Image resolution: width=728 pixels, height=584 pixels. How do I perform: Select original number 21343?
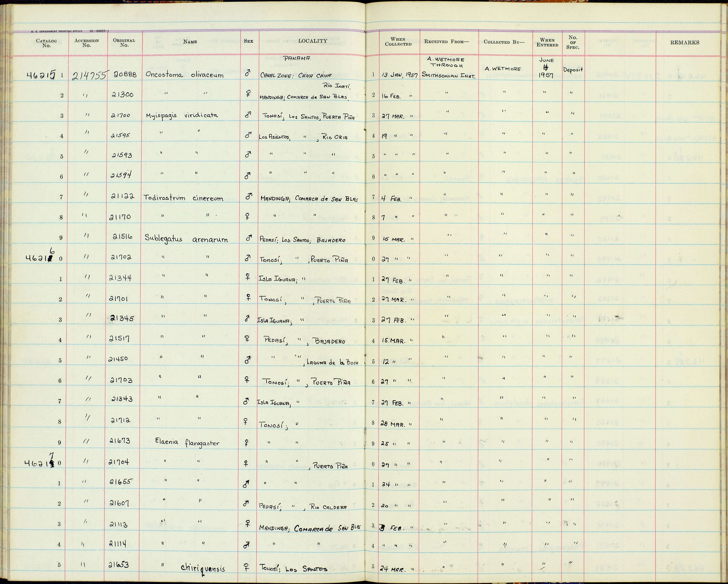(122, 399)
